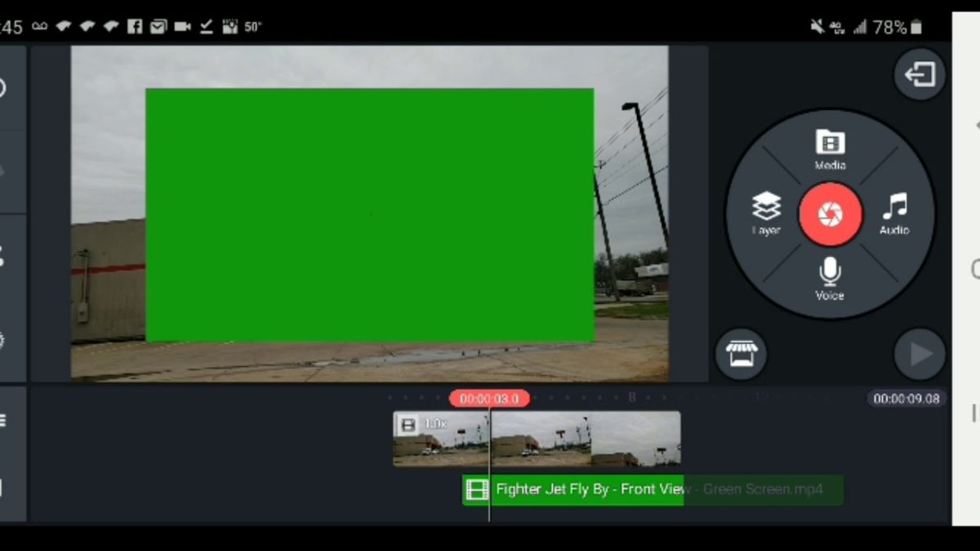Image resolution: width=980 pixels, height=551 pixels.
Task: Tap the undo icon in left sidebar
Action: click(x=3, y=88)
